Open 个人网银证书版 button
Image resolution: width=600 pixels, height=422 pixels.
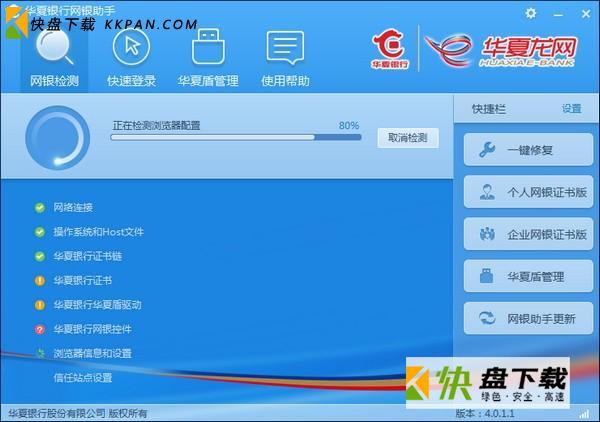coord(528,192)
